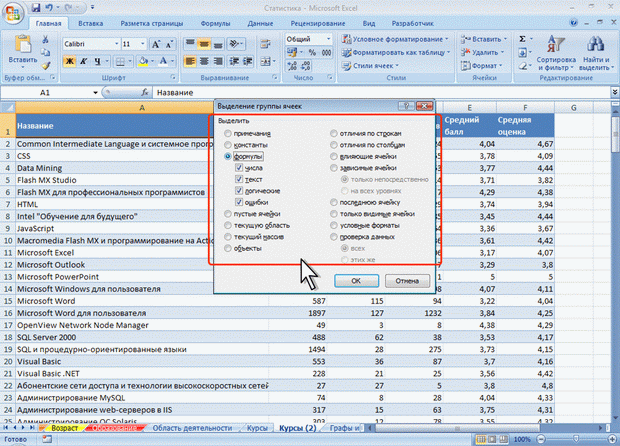The image size is (620, 446).
Task: Increase font size with the large A icon
Action: coord(156,44)
